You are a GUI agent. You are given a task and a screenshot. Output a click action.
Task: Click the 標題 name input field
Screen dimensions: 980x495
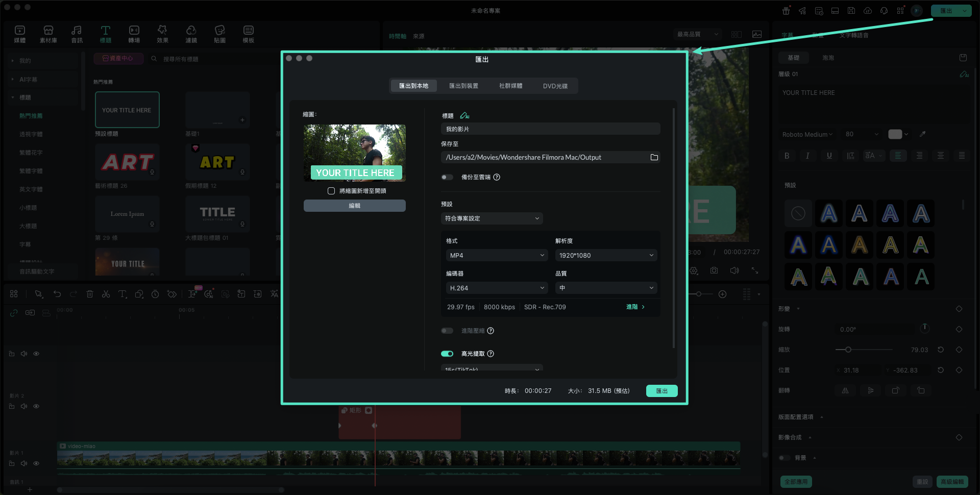(550, 129)
